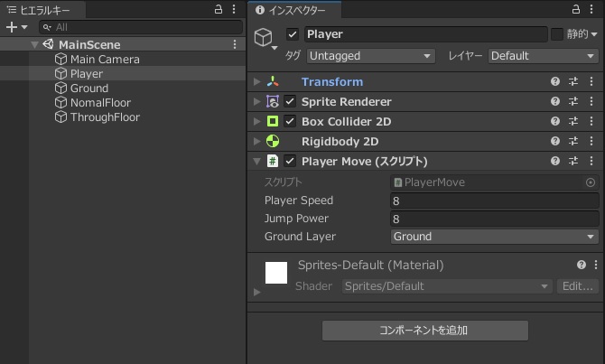Click the Sprite Renderer component icon
This screenshot has height=364, width=605.
pos(273,101)
